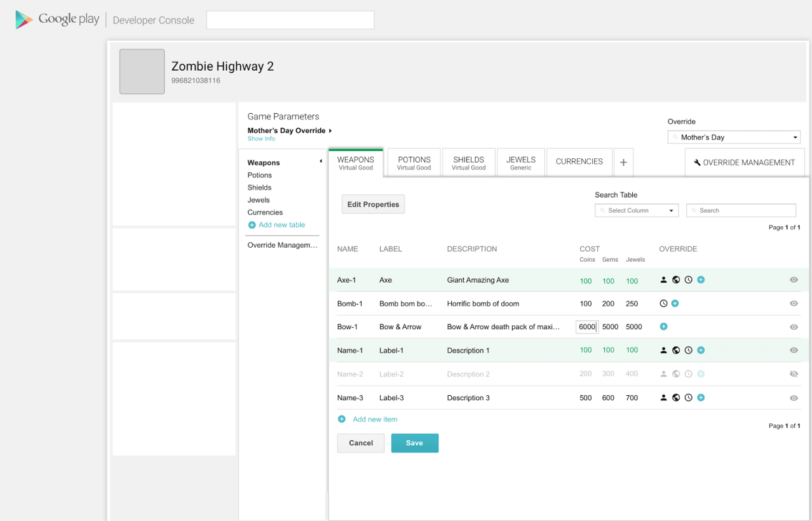Switch to the Currencies tab
The height and width of the screenshot is (521, 812).
(579, 161)
